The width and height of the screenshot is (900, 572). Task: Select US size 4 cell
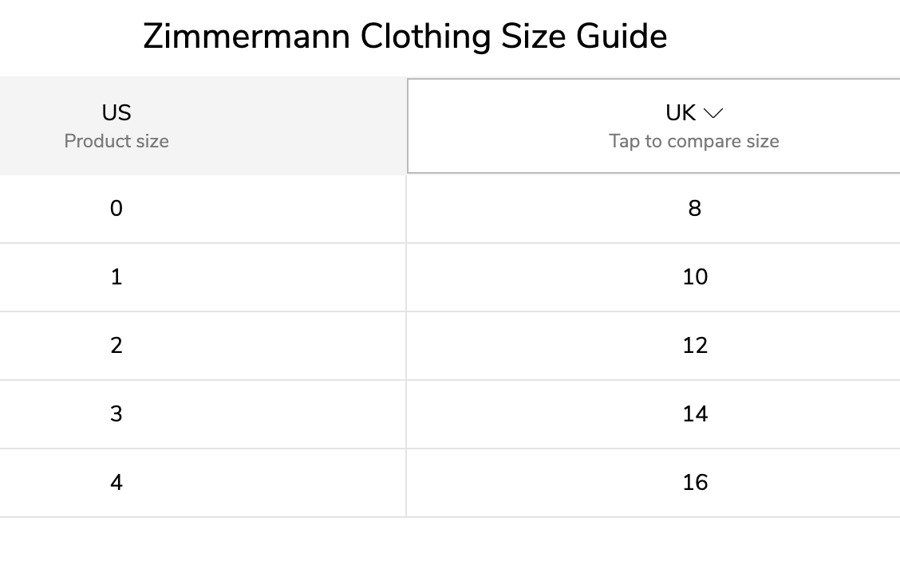[203, 483]
